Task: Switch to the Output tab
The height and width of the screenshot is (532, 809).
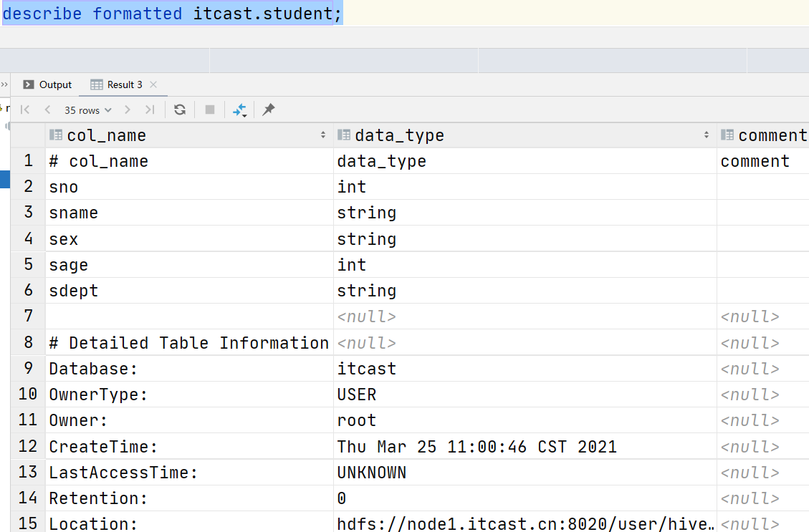Action: click(48, 84)
